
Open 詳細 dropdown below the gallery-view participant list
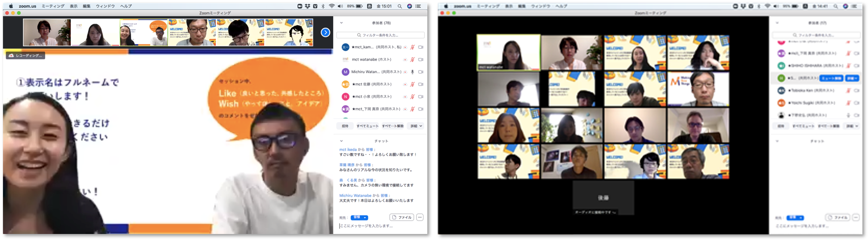[852, 126]
